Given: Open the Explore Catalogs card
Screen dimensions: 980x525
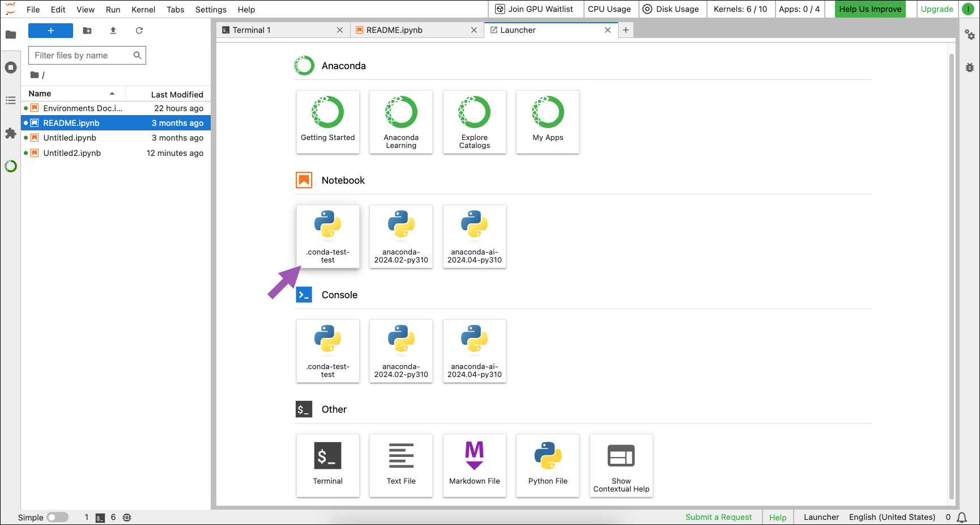Looking at the screenshot, I should 475,122.
